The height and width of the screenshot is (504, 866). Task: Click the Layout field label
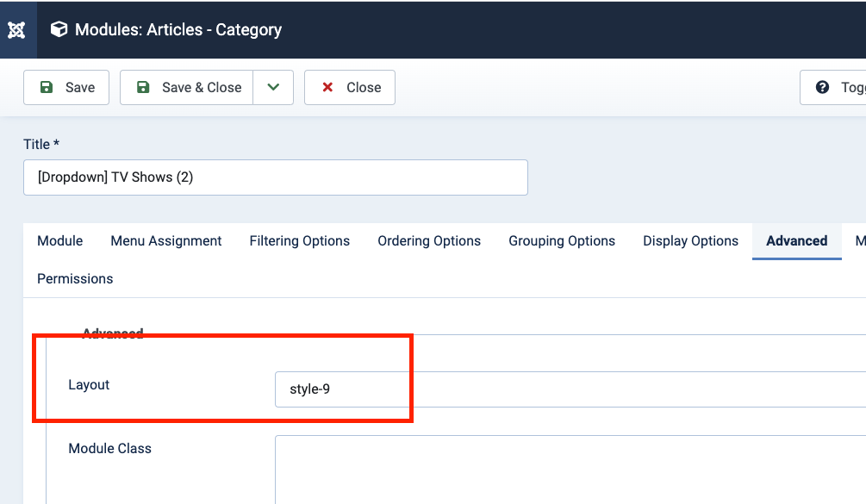point(89,385)
